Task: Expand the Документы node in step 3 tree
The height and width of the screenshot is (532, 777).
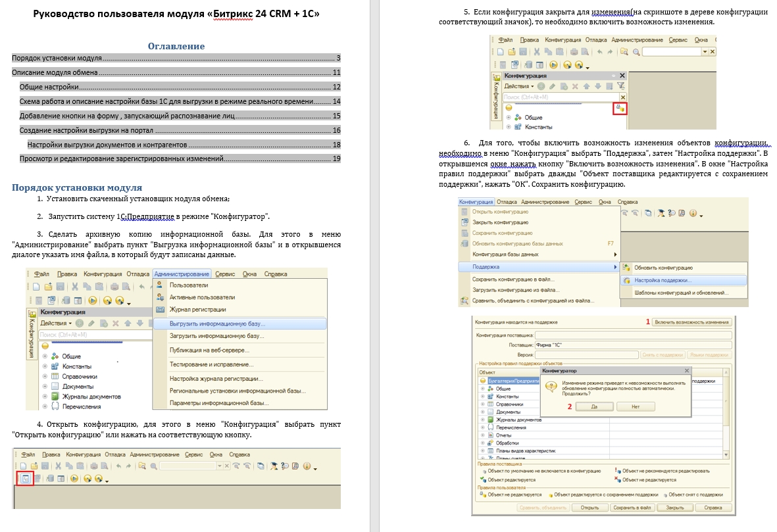Action: (x=45, y=387)
